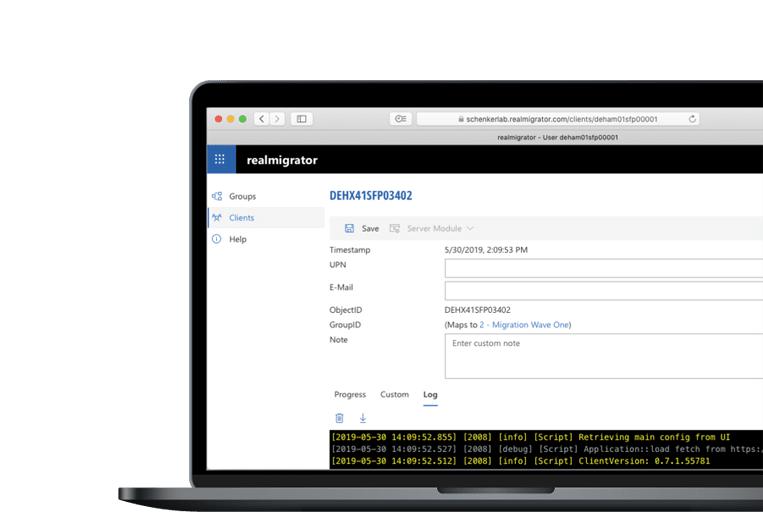Delete log with trash icon
This screenshot has width=763, height=512.
pos(340,418)
